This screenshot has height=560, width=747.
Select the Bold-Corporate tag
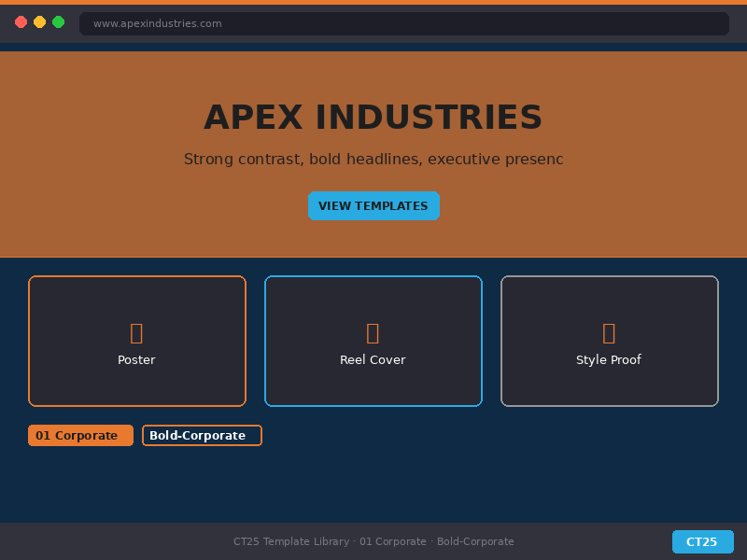[x=202, y=436]
